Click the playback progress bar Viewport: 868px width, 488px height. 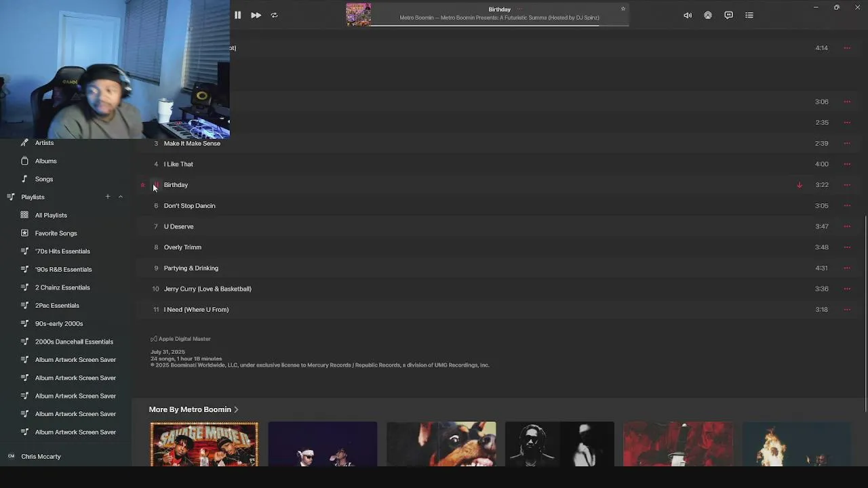pos(500,25)
